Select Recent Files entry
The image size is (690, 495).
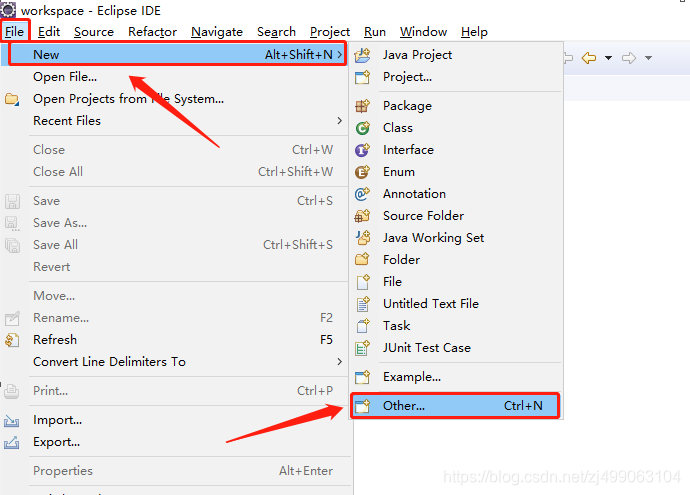coord(176,121)
